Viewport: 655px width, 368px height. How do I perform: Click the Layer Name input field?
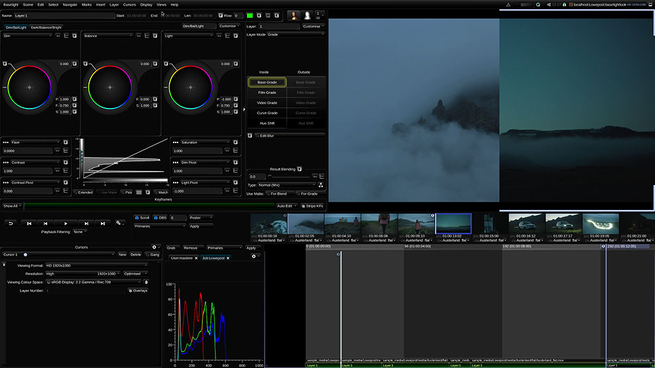(64, 15)
